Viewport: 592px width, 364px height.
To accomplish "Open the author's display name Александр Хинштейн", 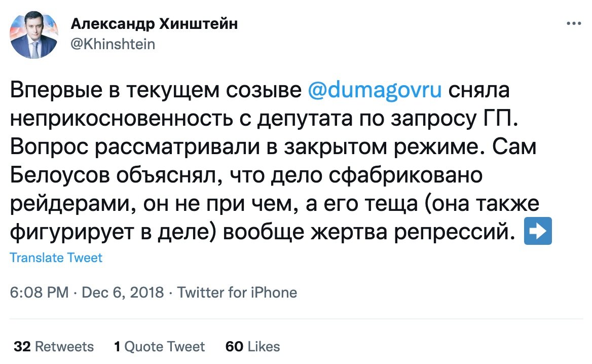I will click(155, 23).
